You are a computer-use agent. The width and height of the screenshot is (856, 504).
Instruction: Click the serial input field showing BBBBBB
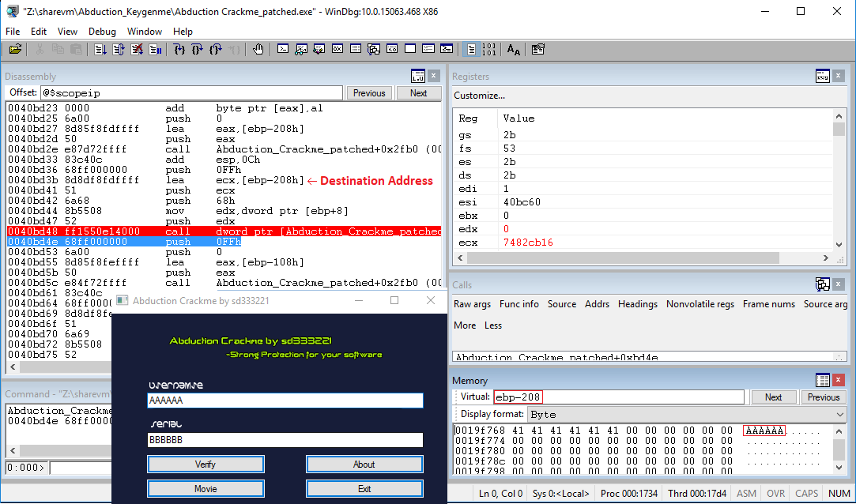pyautogui.click(x=283, y=440)
